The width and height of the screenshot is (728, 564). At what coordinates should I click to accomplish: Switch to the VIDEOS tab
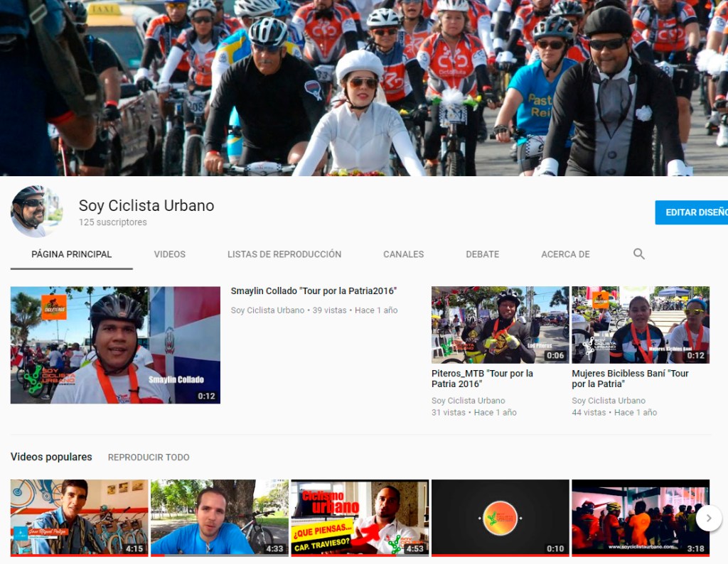[169, 254]
